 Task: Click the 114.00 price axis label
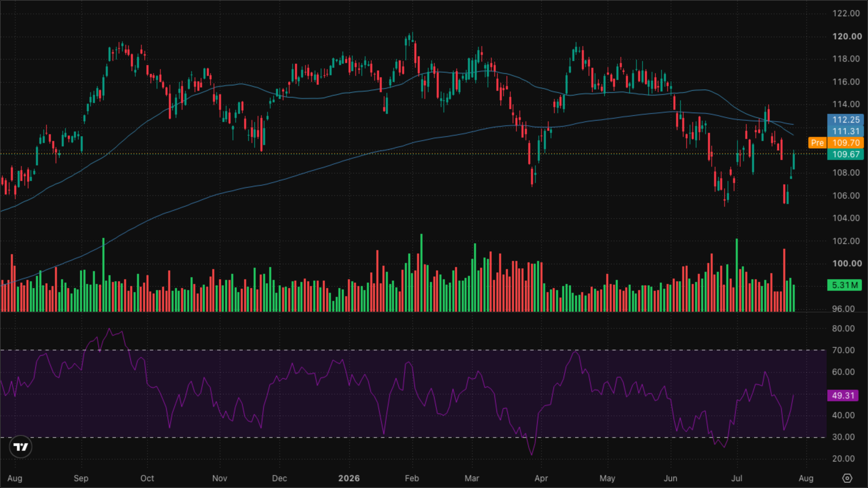coord(846,104)
